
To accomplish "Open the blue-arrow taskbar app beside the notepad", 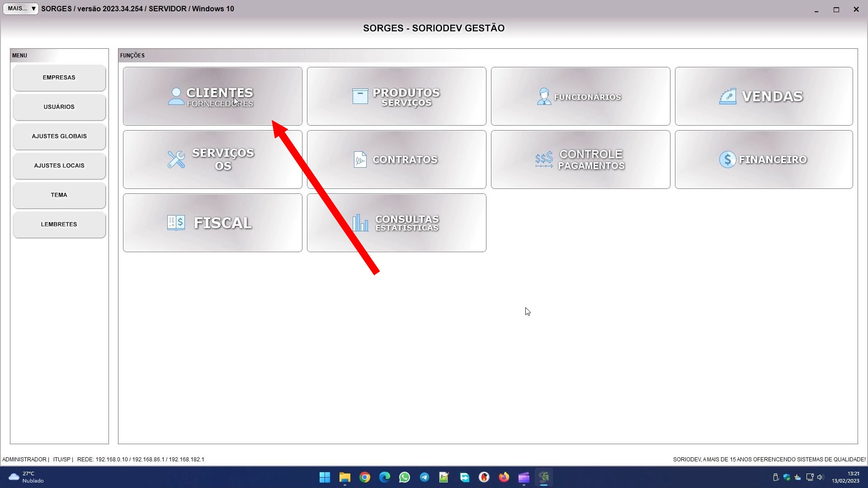I will (464, 477).
